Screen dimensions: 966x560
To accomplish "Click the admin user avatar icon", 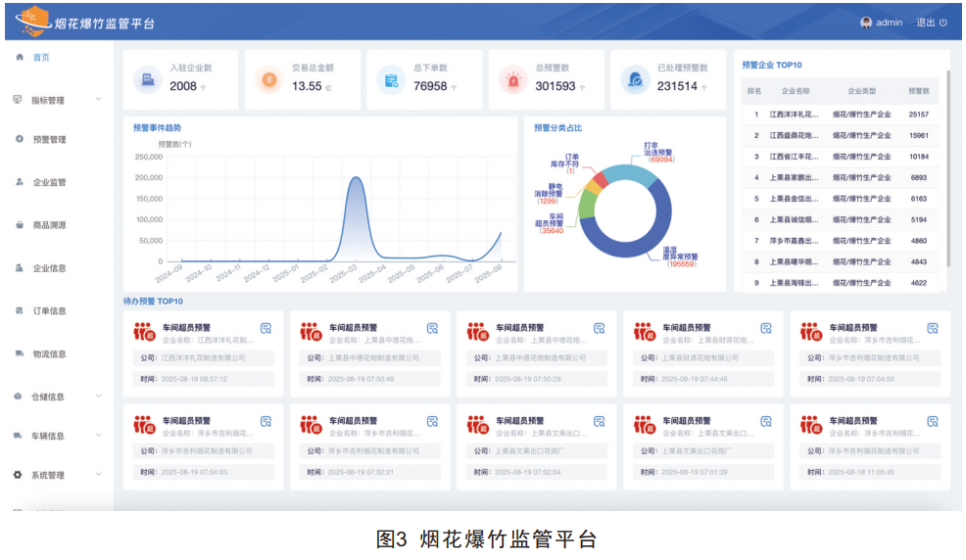I will pos(866,23).
